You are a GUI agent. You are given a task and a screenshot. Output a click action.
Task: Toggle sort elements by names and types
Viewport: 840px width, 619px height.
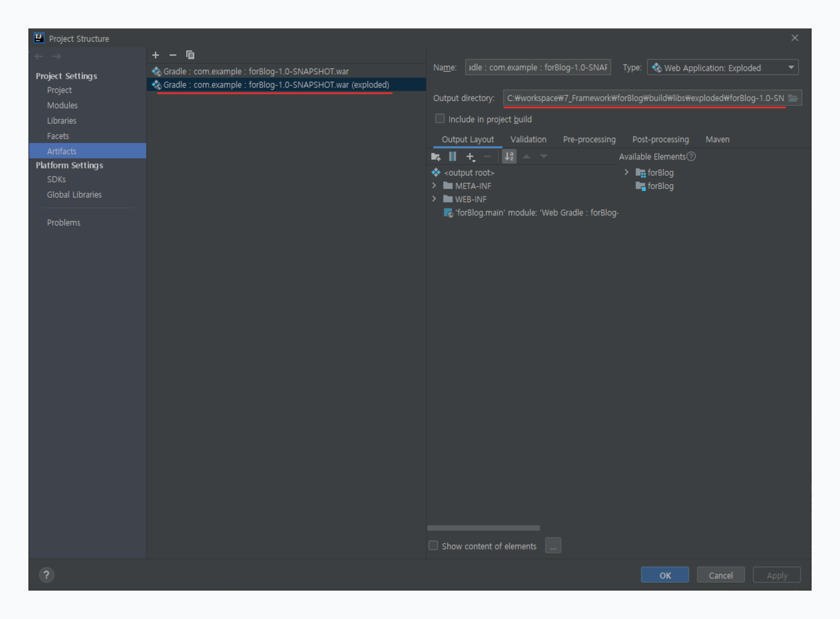(x=509, y=156)
